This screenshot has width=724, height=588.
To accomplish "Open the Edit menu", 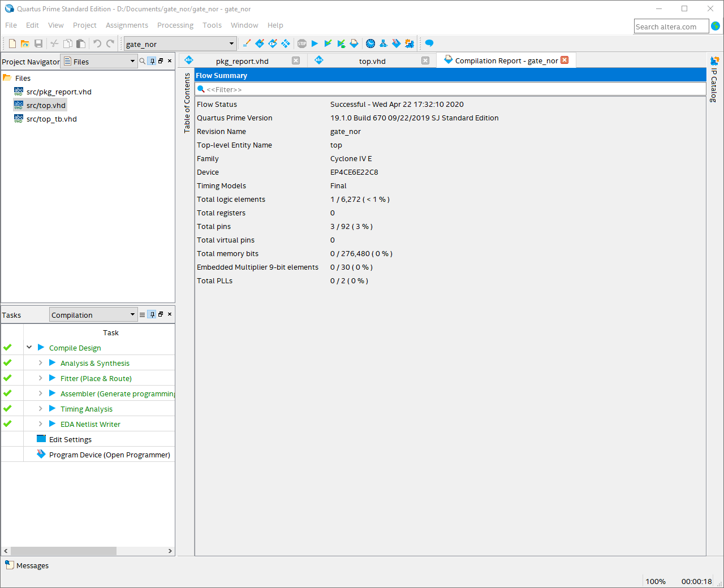I will (32, 25).
